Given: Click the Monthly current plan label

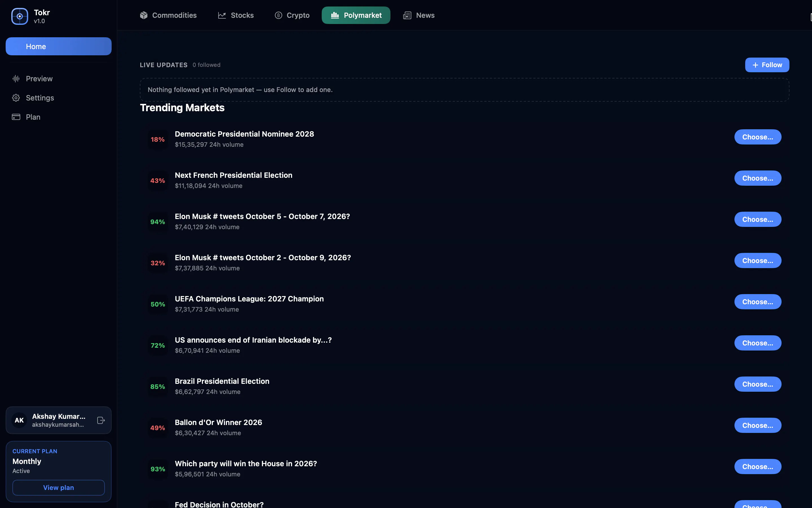Looking at the screenshot, I should [x=27, y=461].
